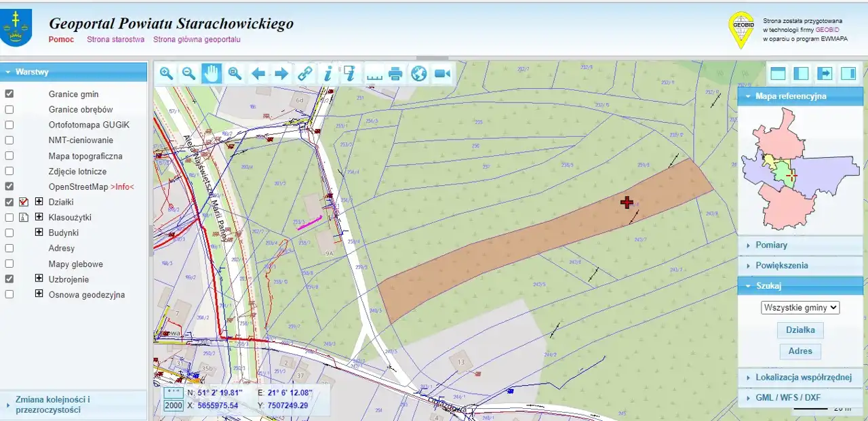This screenshot has width=868, height=421.
Task: Select the zoom in magnifier tool
Action: click(166, 73)
